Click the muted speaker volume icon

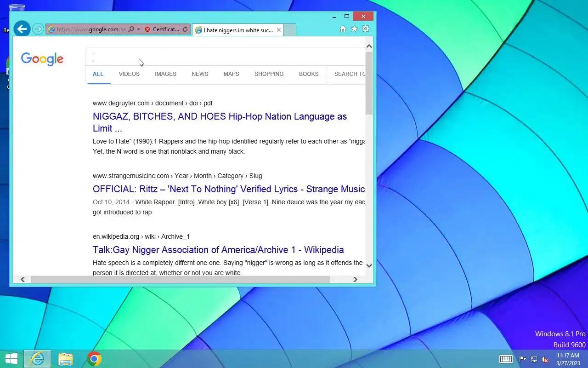pyautogui.click(x=545, y=359)
